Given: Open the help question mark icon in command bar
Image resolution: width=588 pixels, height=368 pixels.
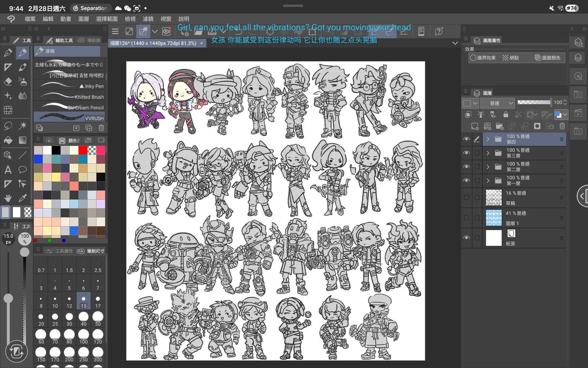Looking at the screenshot, I should click(x=439, y=31).
